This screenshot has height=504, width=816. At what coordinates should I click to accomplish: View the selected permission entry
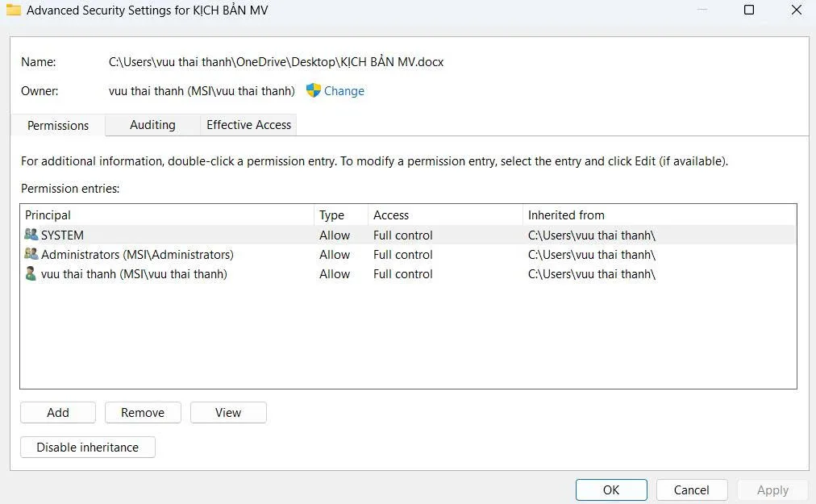pyautogui.click(x=228, y=412)
